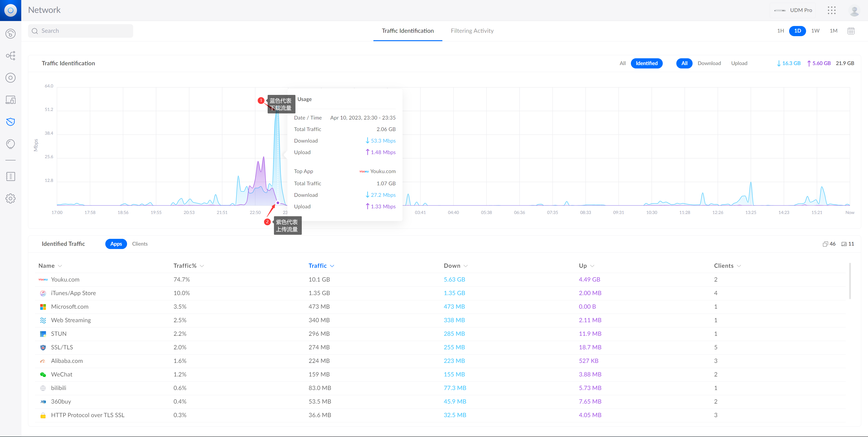This screenshot has width=868, height=437.
Task: Sort by Traffic% column chevron
Action: [x=202, y=266]
